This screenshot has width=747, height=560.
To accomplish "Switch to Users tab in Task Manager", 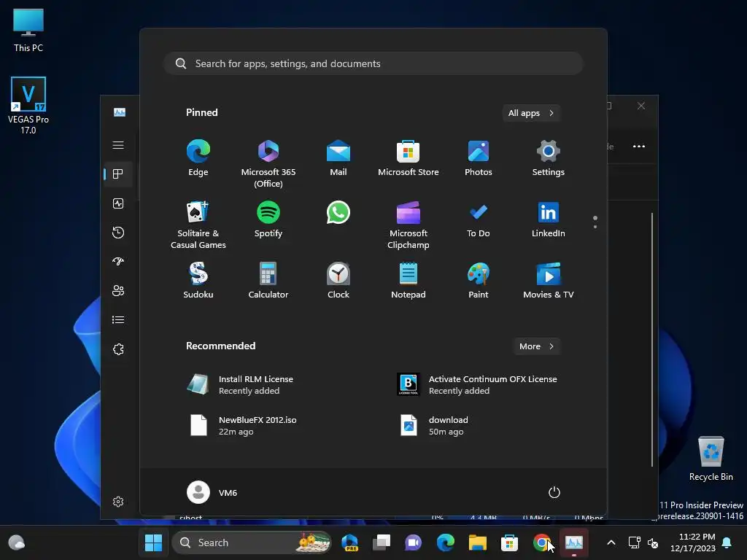I will click(x=118, y=290).
